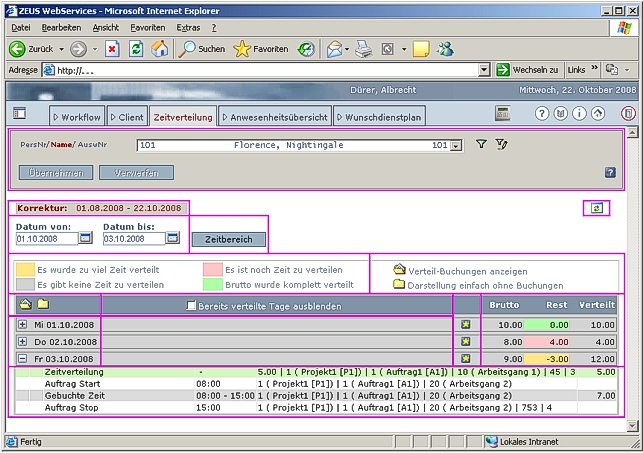Open the Extras menu
The width and height of the screenshot is (643, 453).
(188, 28)
